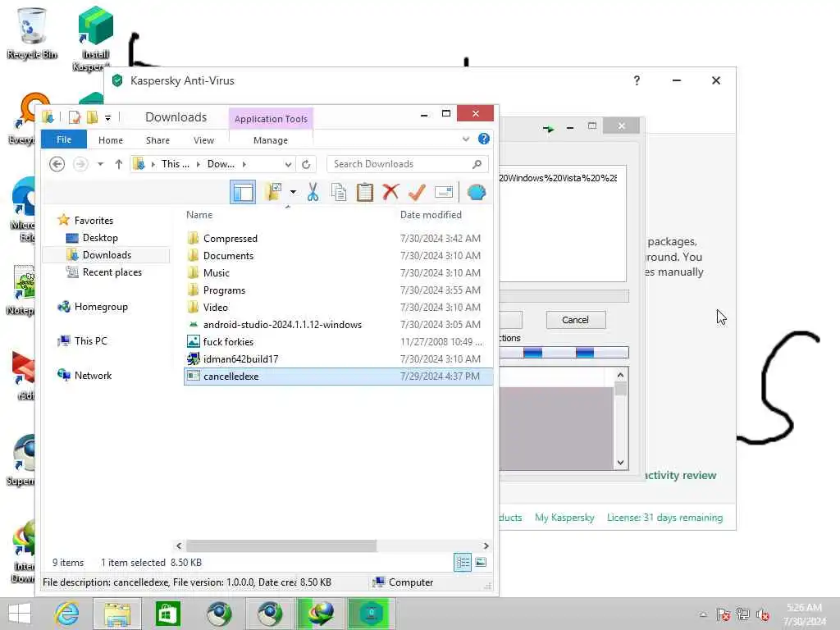Open the View ribbon tab

pos(203,139)
